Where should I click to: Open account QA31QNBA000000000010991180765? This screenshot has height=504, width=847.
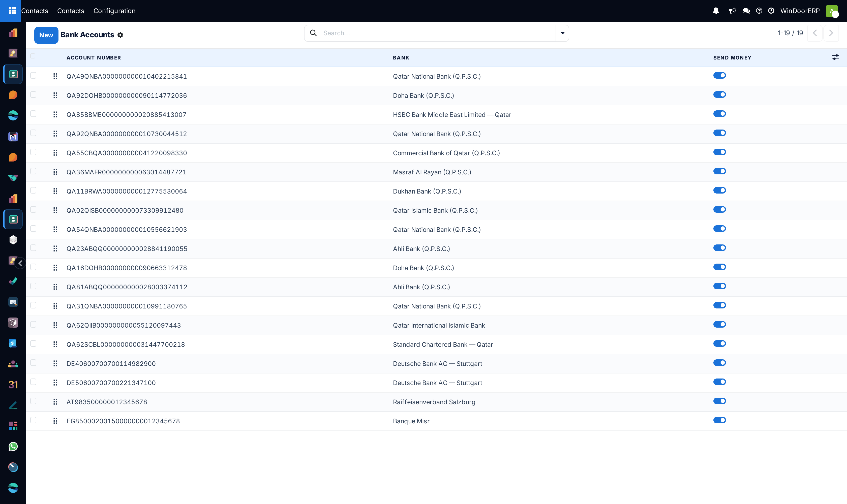pyautogui.click(x=127, y=306)
